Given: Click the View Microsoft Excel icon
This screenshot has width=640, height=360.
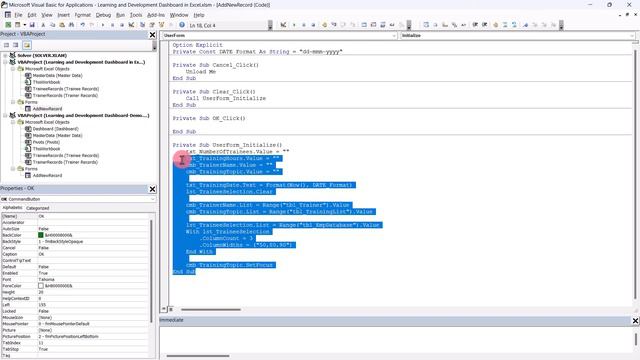Looking at the screenshot, I should [x=8, y=25].
